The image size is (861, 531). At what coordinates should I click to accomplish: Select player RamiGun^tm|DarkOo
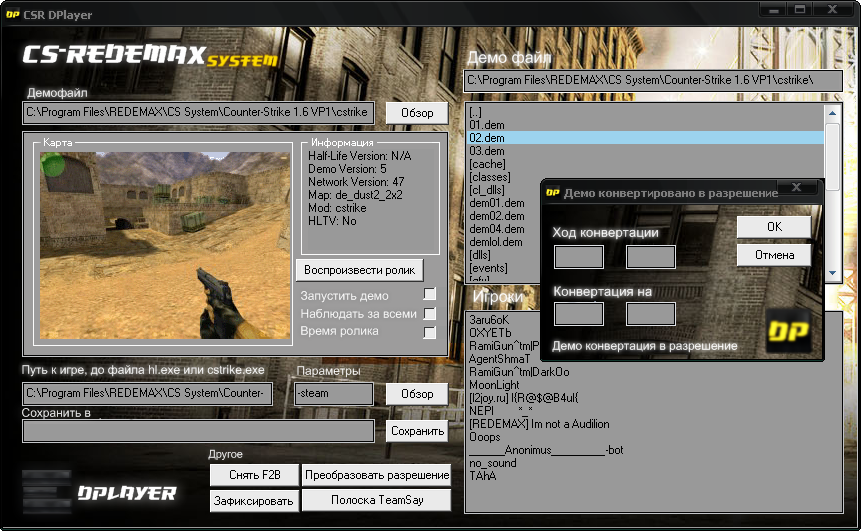coord(519,372)
